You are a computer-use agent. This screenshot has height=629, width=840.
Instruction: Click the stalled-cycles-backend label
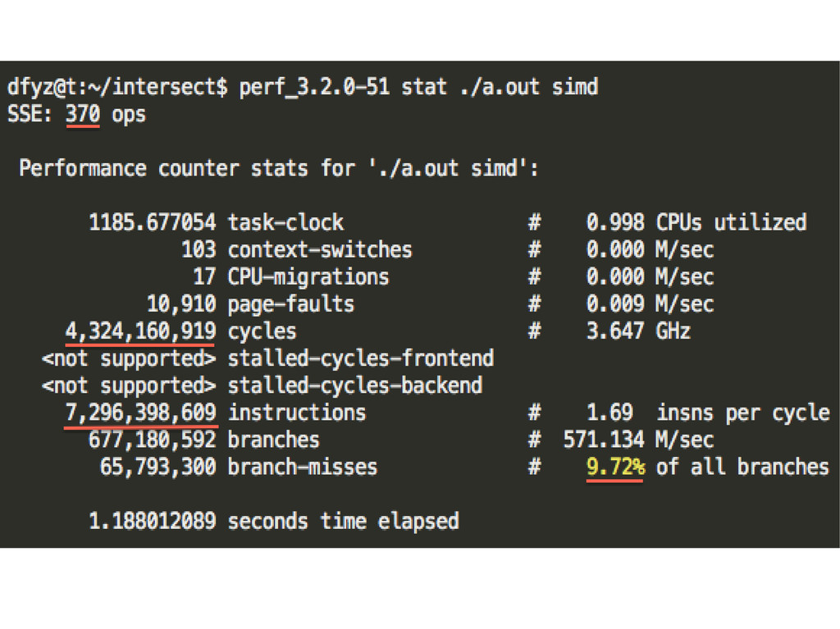click(354, 385)
